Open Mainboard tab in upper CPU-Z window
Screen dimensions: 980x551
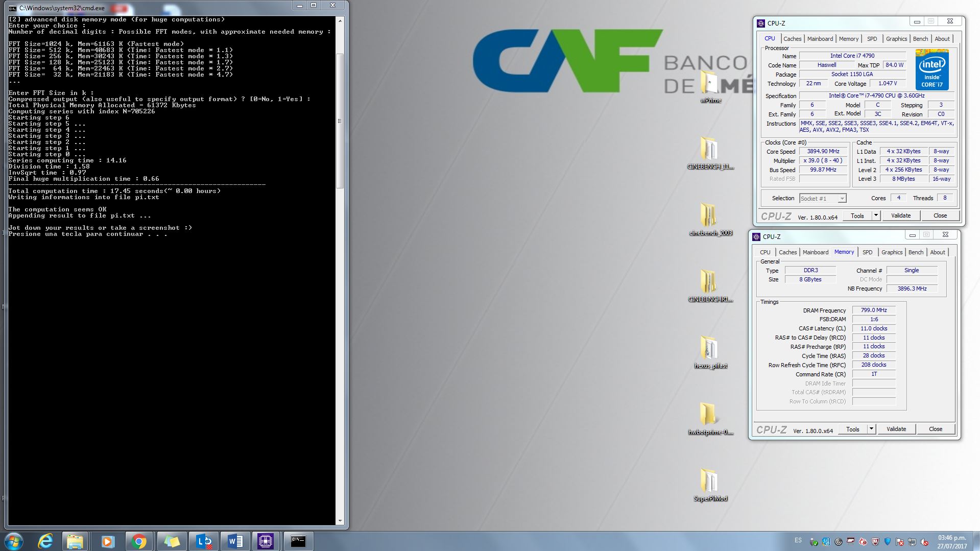[x=820, y=39]
